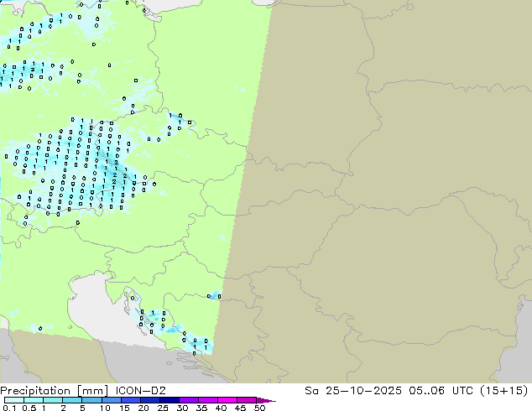Select the lightest legend swatch above 0.1
The height and width of the screenshot is (411, 532).
(14, 400)
